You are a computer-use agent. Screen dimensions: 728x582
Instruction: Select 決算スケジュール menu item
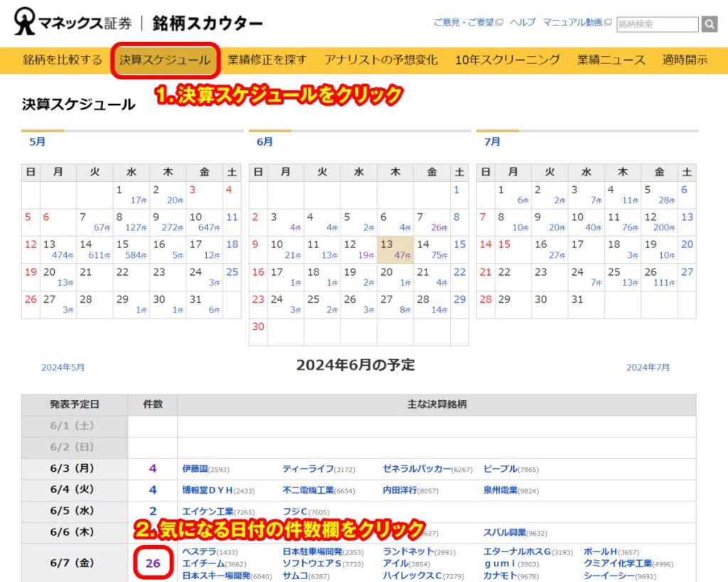165,60
